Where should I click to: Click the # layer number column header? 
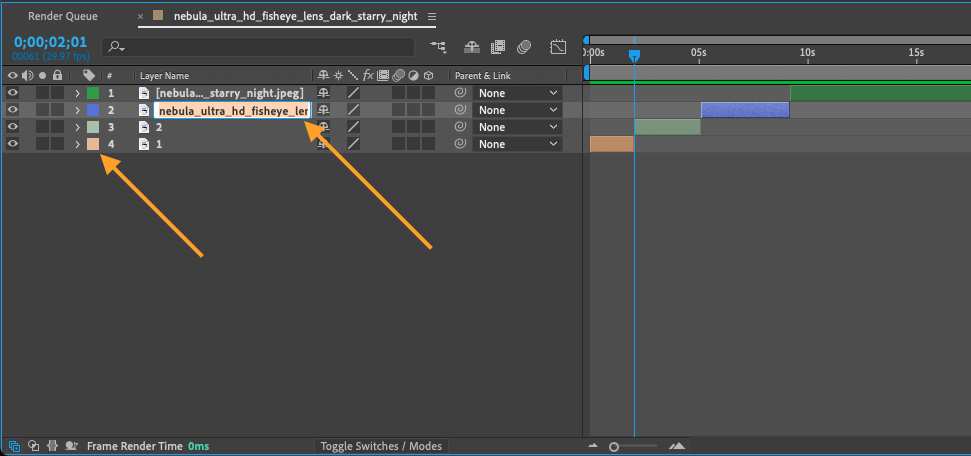pyautogui.click(x=110, y=76)
